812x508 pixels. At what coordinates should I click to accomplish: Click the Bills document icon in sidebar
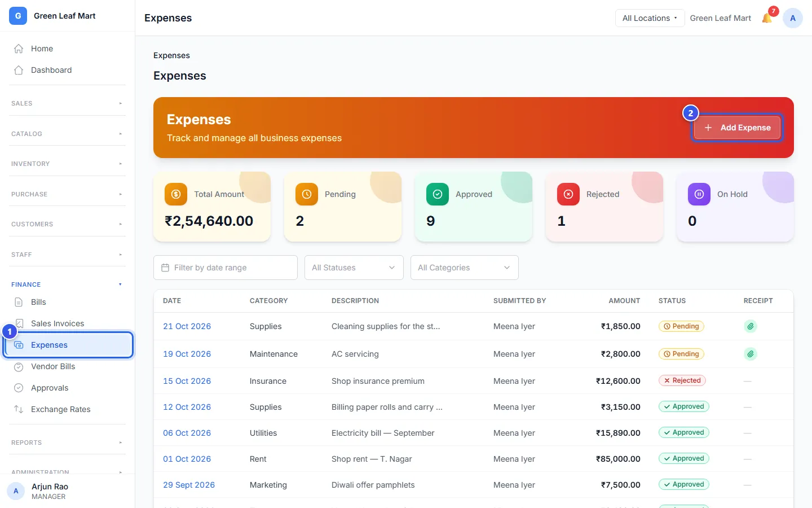tap(19, 302)
